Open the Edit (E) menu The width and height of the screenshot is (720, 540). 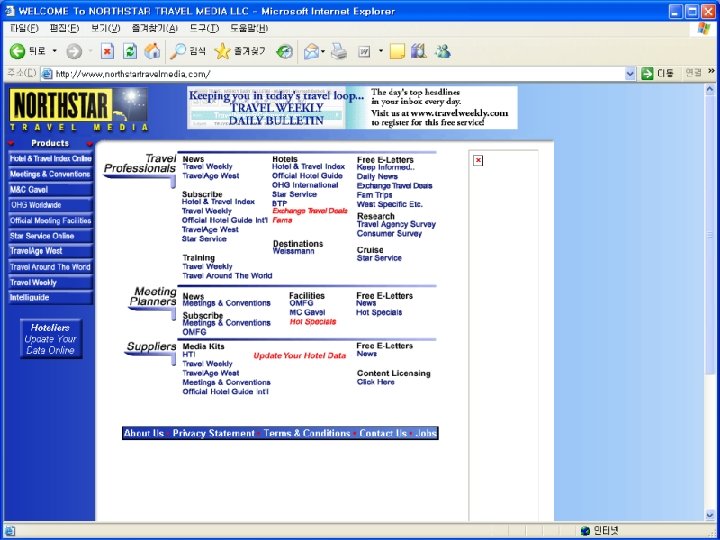click(x=64, y=28)
